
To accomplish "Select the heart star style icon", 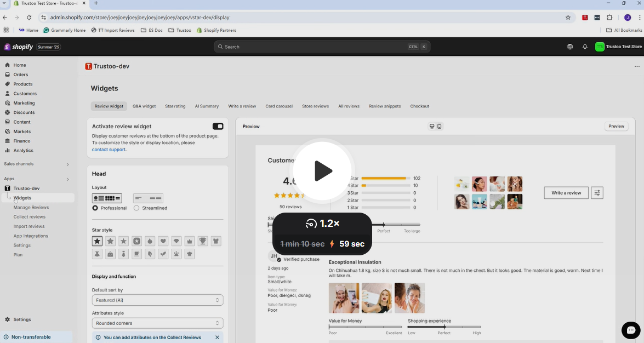I will 163,241.
